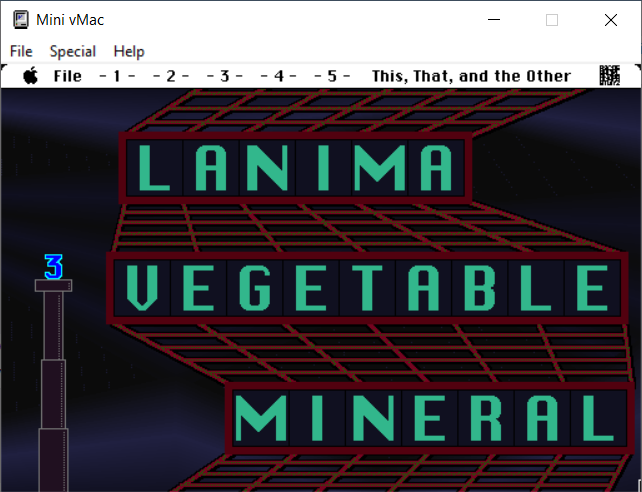This screenshot has width=642, height=492.
Task: Open This, That, and the Other menu
Action: 471,76
